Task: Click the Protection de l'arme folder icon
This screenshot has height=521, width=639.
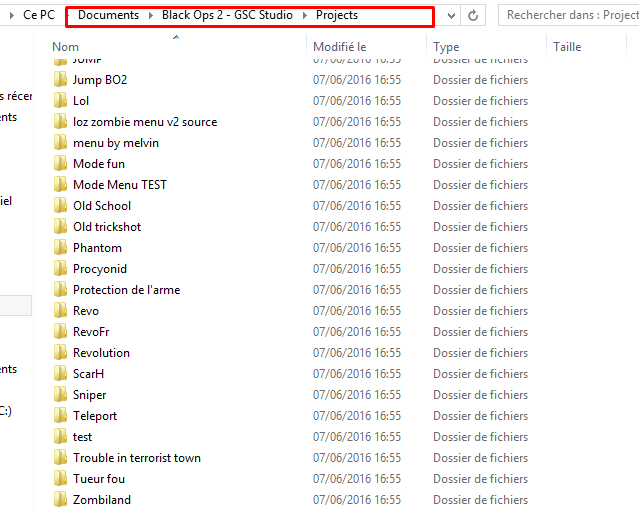Action: coord(60,289)
